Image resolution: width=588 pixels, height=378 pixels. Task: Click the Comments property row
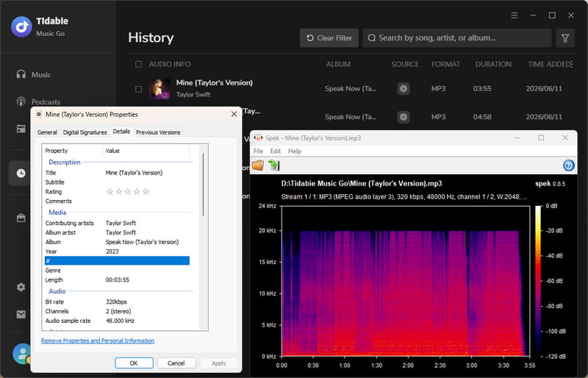(x=117, y=201)
